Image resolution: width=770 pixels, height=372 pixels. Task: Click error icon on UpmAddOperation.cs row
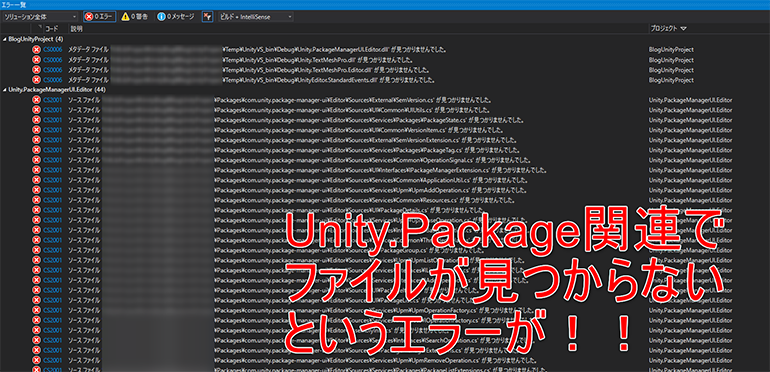pos(36,190)
